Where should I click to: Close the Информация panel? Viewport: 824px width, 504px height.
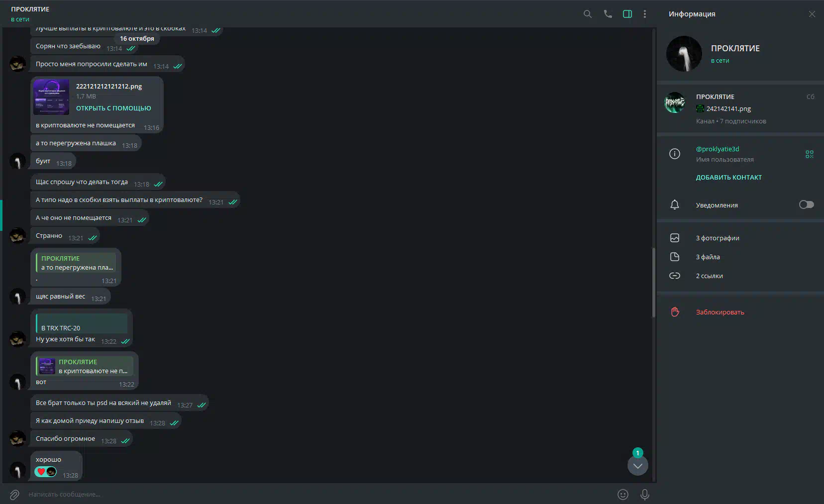pos(812,14)
